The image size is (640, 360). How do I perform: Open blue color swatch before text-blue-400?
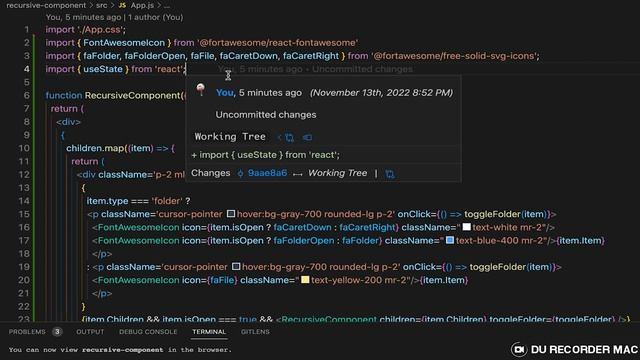[x=450, y=240]
